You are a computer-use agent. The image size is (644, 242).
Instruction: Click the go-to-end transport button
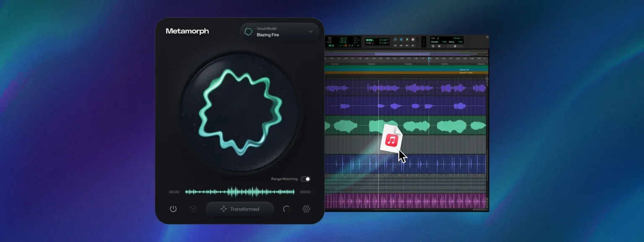pyautogui.click(x=413, y=45)
